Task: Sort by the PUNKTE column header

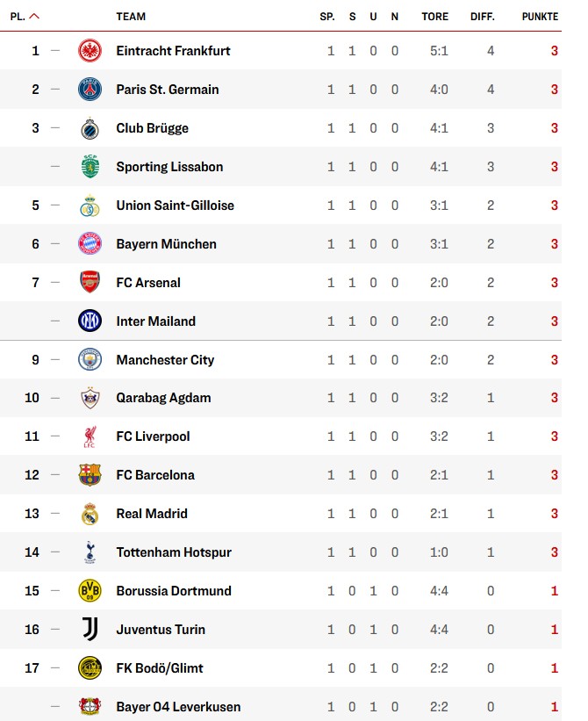Action: click(x=539, y=17)
